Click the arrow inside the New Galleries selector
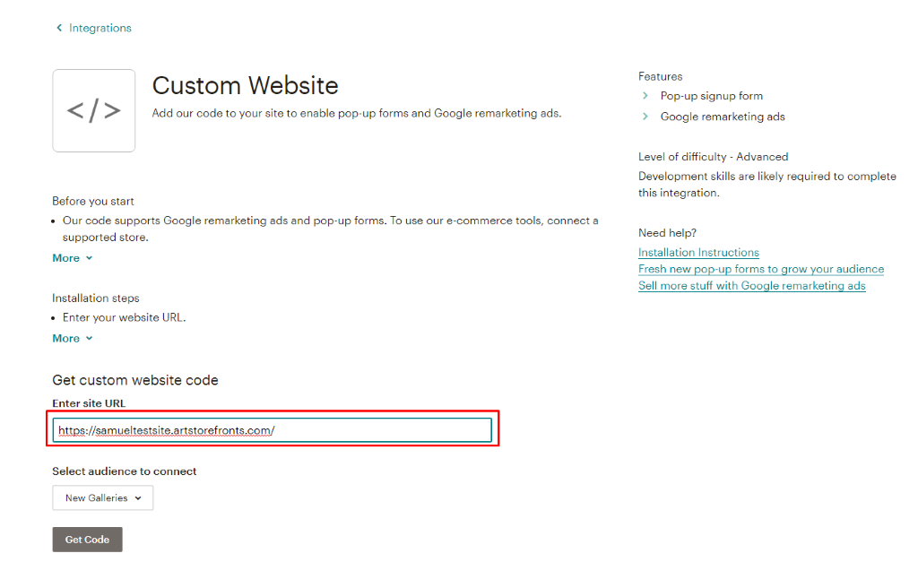Screen dimensions: 918x588 (139, 497)
